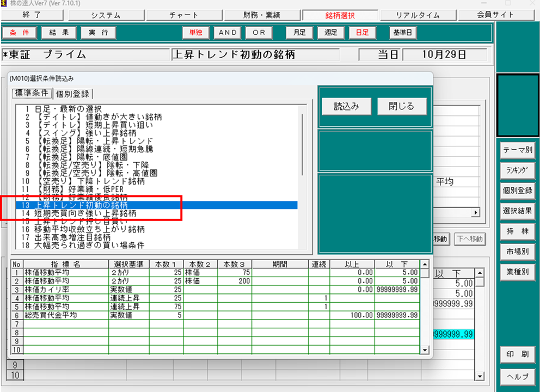Click the 基準日 button

pos(403,33)
